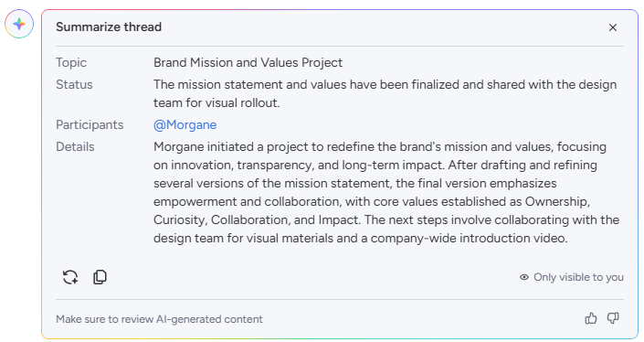Open the @Morgane participant mention
The width and height of the screenshot is (644, 342).
[185, 124]
